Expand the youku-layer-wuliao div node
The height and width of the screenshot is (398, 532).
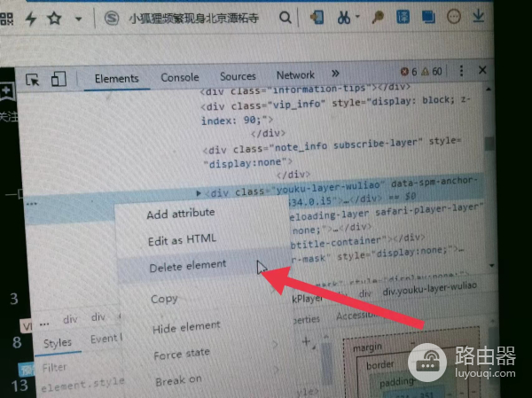point(198,191)
